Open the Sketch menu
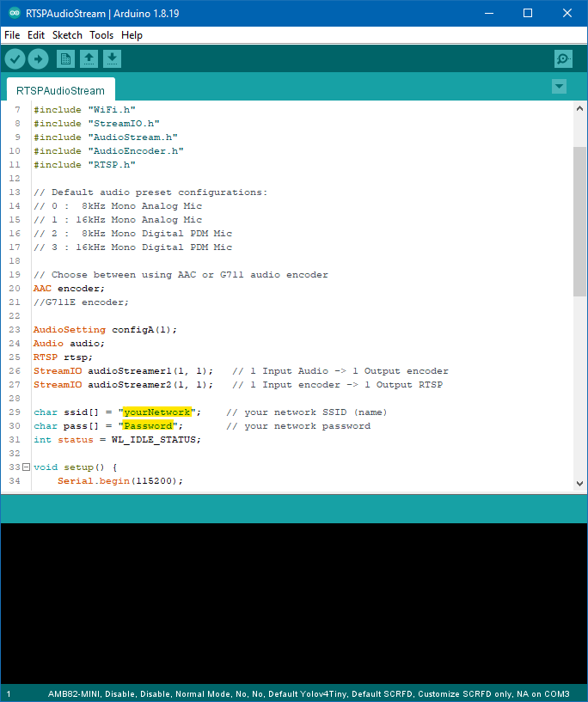Viewport: 588px width, 702px height. coord(67,35)
